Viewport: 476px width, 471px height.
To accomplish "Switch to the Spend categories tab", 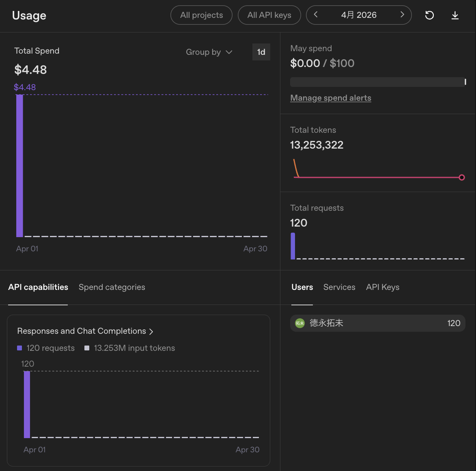I will click(112, 287).
